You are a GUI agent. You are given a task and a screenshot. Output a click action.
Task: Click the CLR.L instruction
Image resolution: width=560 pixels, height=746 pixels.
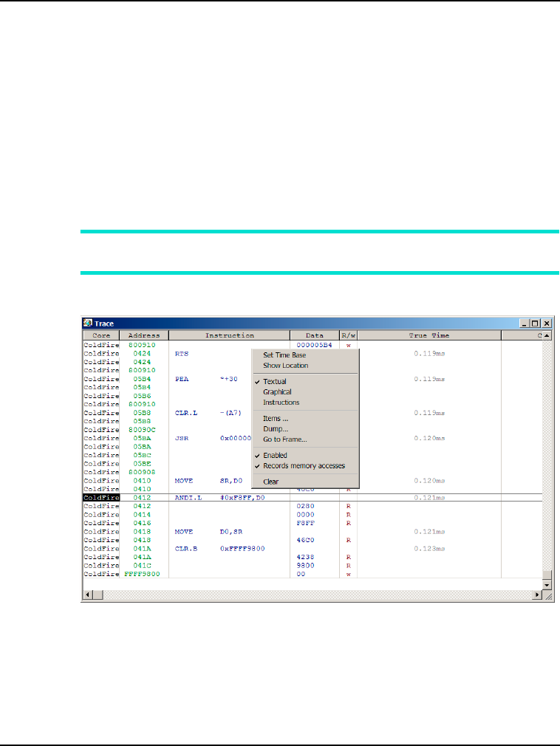point(186,413)
